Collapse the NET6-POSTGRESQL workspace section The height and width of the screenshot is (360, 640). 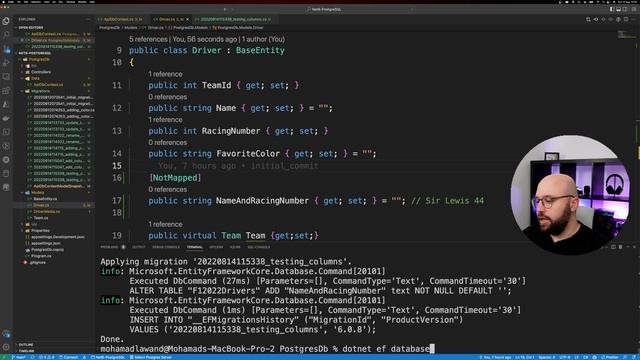(x=35, y=53)
